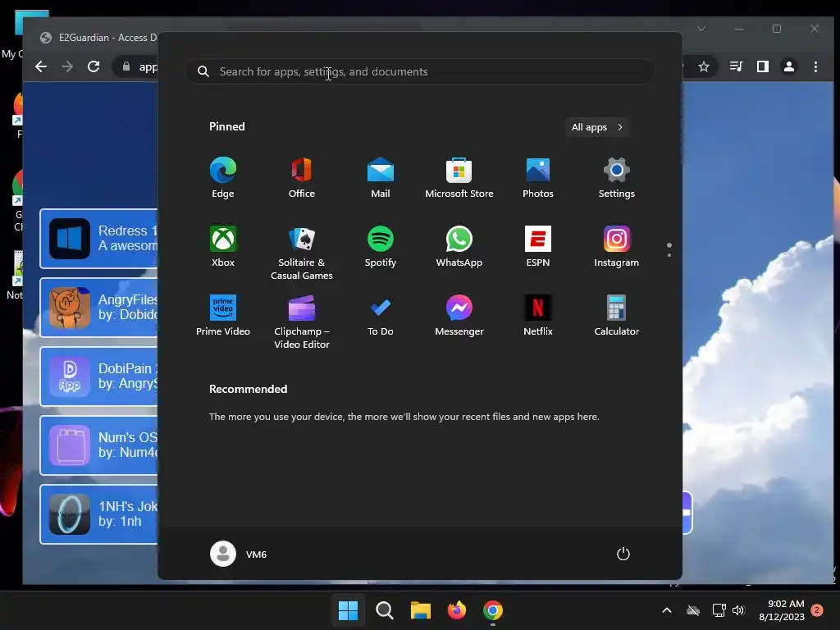Viewport: 840px width, 630px height.
Task: Open the clock and date panel
Action: point(782,610)
